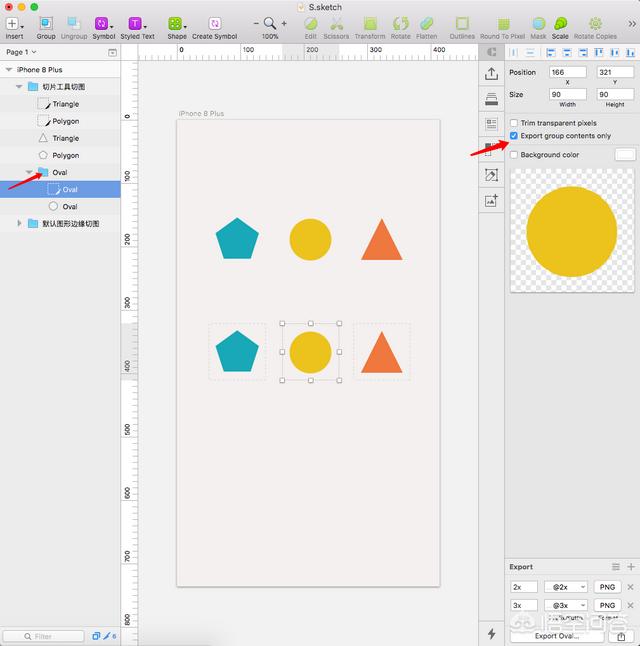The image size is (640, 646).
Task: Enable the Background color checkbox
Action: (x=514, y=155)
